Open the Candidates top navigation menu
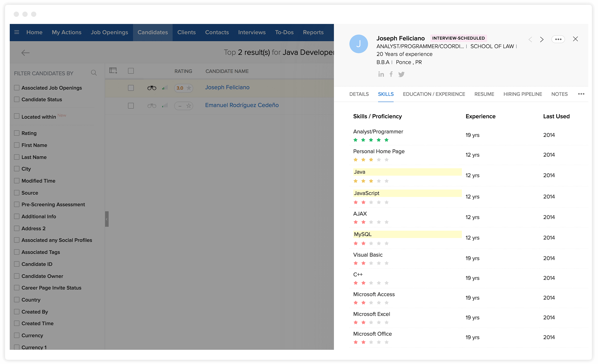598x364 pixels. click(x=152, y=32)
